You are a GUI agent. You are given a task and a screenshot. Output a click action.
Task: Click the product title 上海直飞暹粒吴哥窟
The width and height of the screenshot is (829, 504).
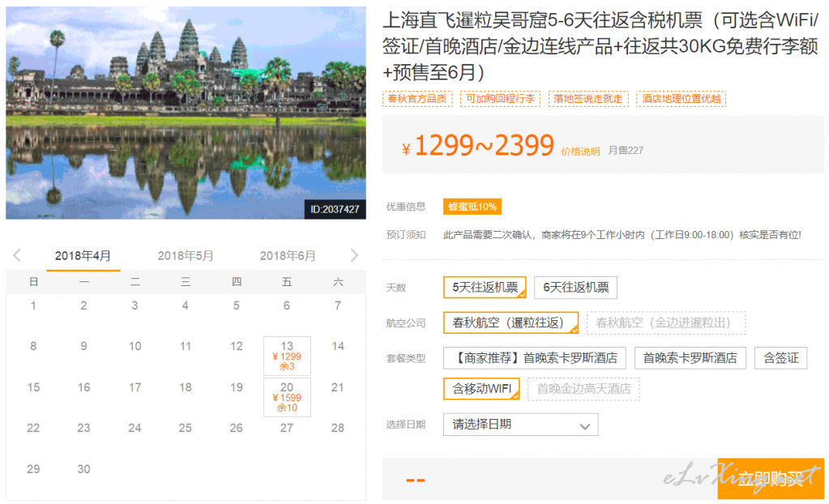pos(601,46)
